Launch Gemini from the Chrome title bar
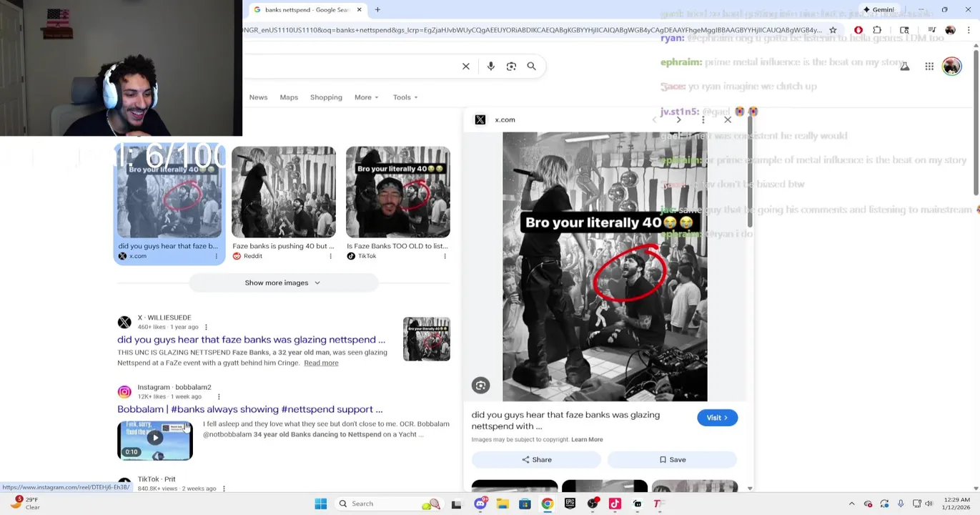 878,9
